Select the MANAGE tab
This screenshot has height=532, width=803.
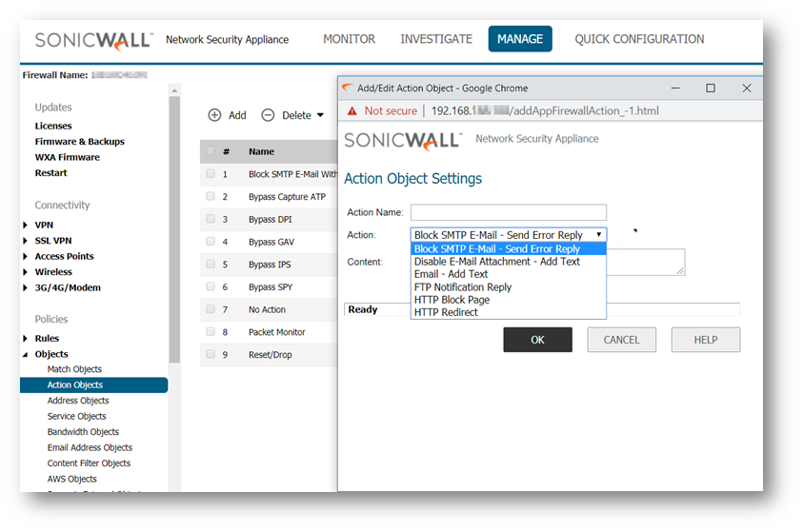pos(520,39)
